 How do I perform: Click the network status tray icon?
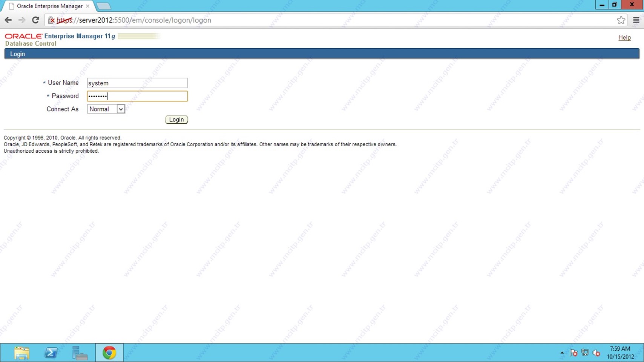585,353
